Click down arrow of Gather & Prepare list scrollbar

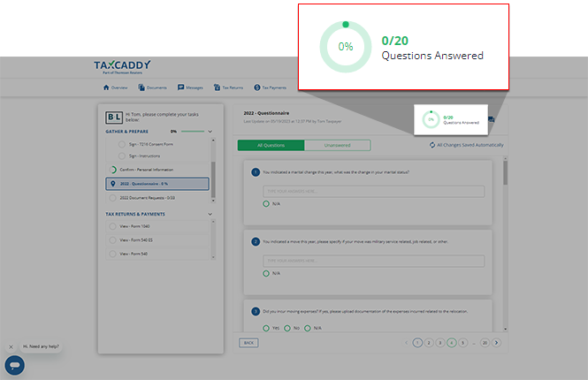click(213, 201)
